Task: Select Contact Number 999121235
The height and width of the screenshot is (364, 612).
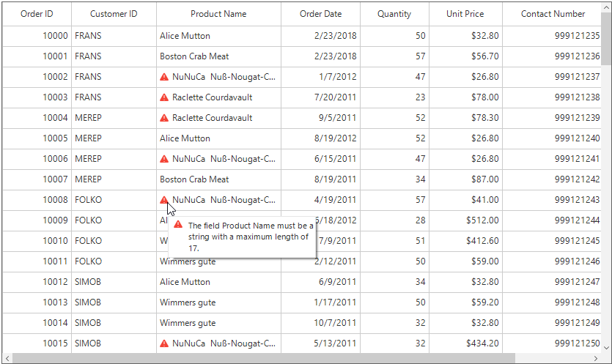Action: (552, 37)
